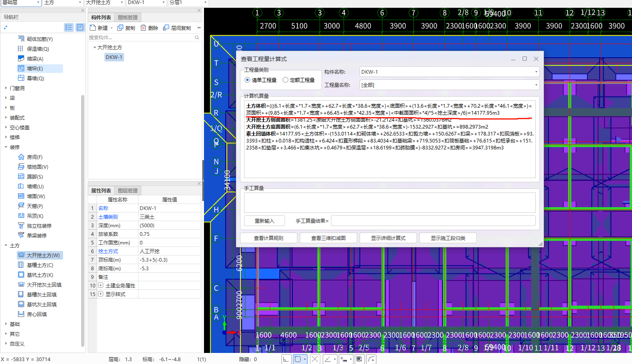632x364 pixels.
Task: Click the 搜索构件 search field
Action: [x=145, y=37]
